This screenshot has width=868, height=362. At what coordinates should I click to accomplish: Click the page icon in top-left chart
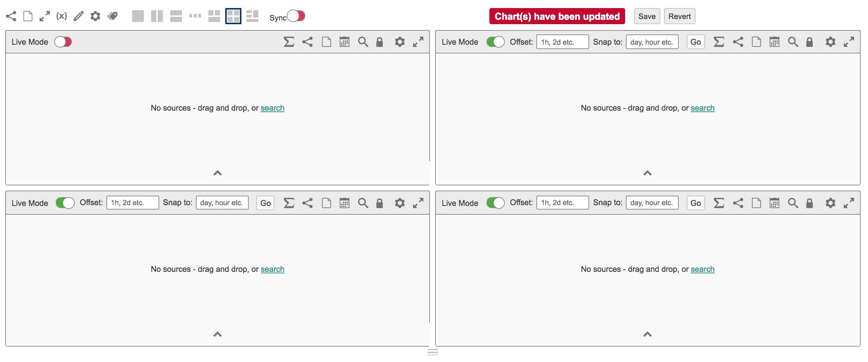[x=327, y=42]
